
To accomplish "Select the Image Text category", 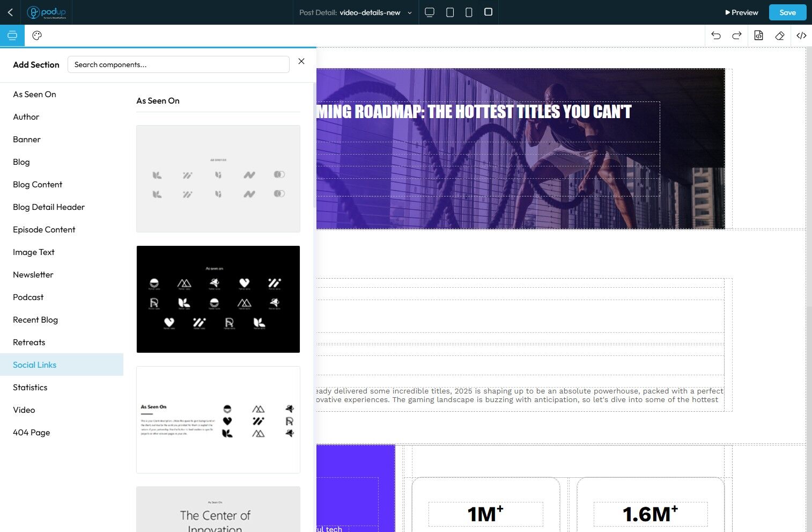I will [62, 252].
